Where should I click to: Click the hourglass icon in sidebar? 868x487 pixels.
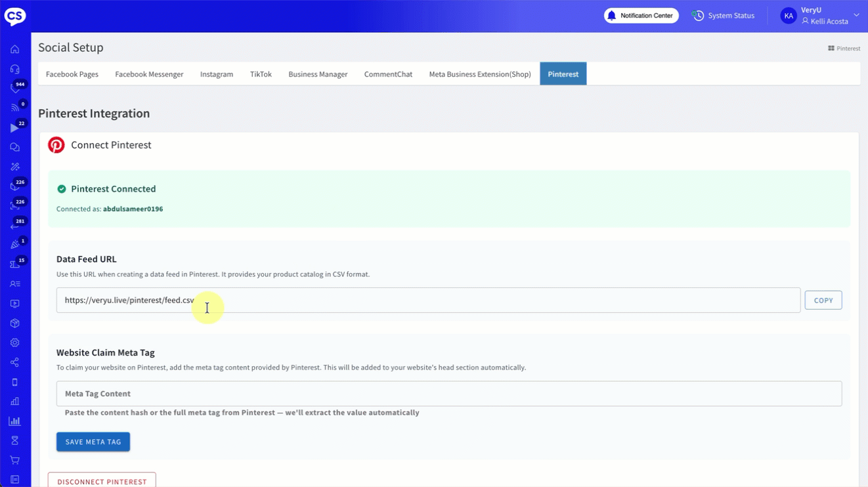click(x=14, y=440)
